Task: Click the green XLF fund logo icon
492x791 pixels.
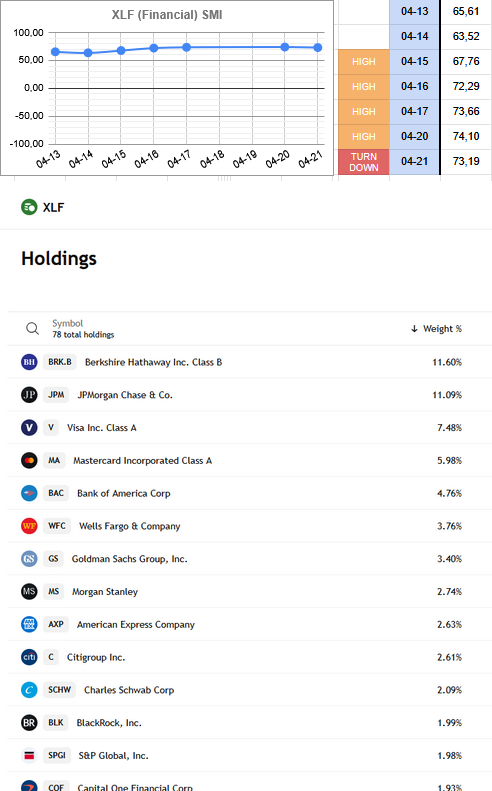Action: [x=29, y=207]
